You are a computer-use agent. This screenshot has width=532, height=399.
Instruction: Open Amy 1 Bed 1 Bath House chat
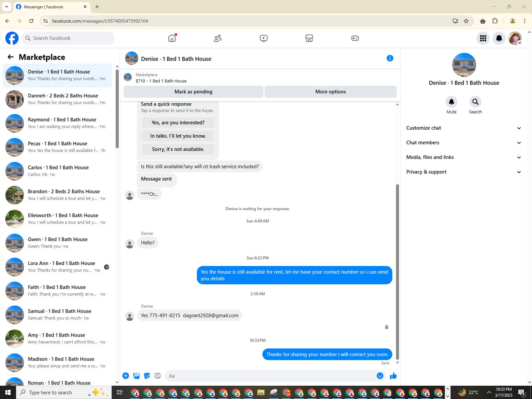[x=57, y=339]
